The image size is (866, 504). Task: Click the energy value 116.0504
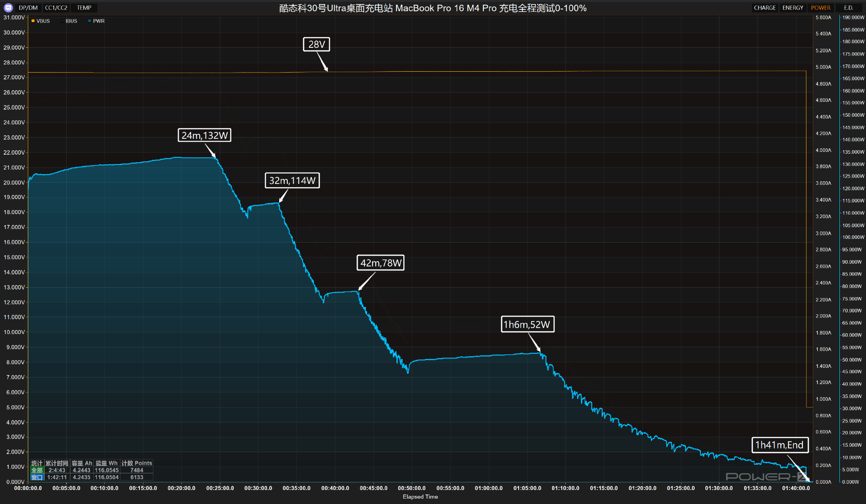[x=106, y=477]
